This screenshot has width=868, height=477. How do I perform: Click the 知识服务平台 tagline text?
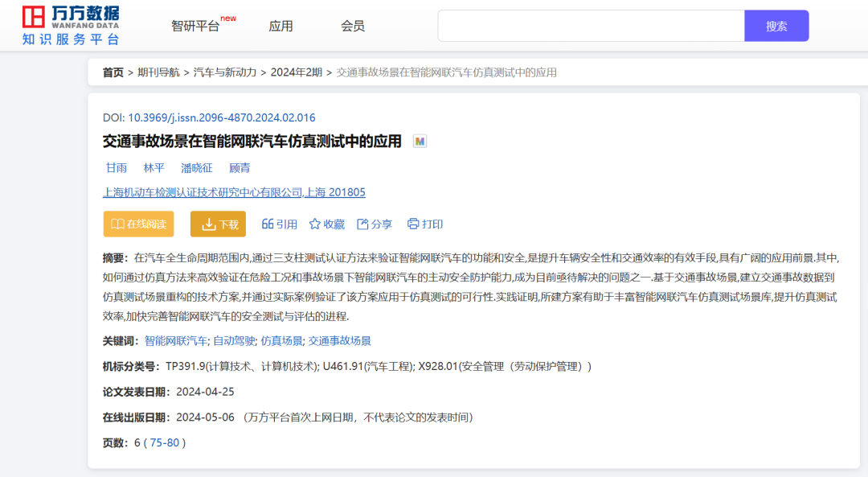tap(70, 39)
